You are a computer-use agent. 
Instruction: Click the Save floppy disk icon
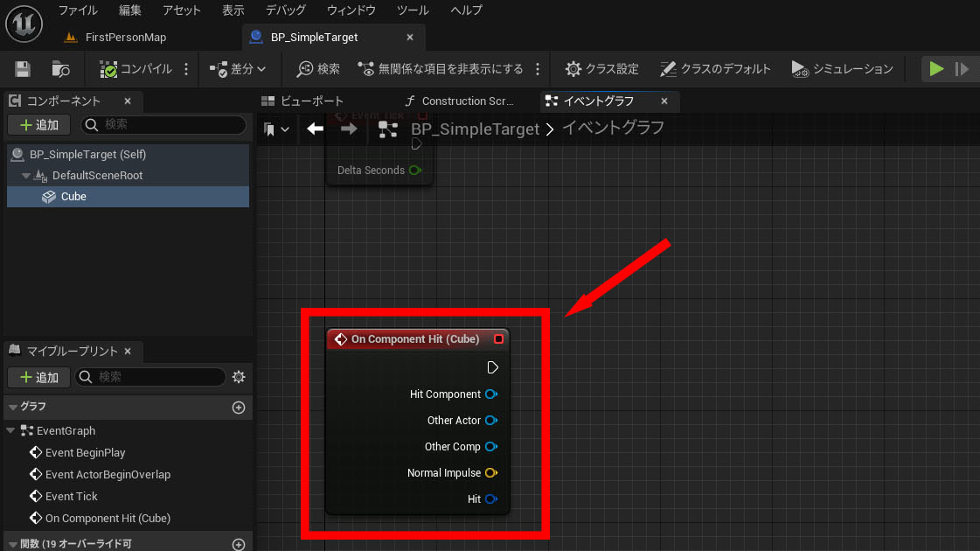[x=23, y=69]
